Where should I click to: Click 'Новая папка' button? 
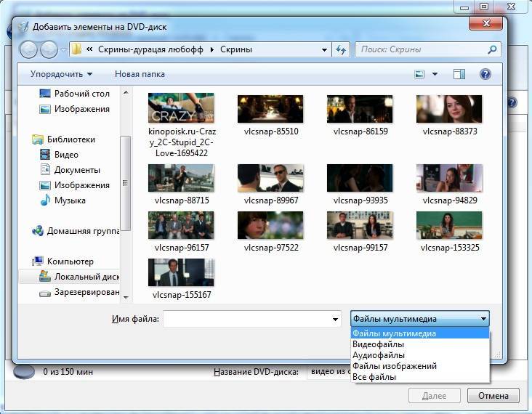pos(140,74)
